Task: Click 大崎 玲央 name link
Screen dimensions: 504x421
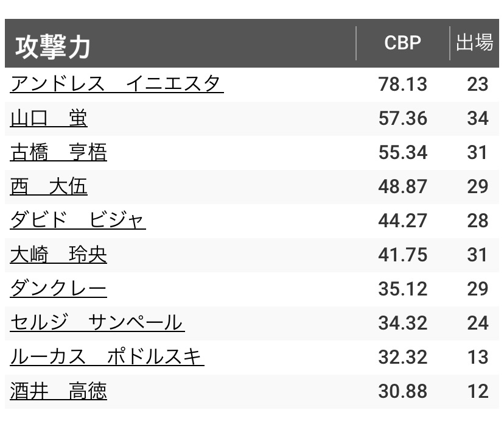Action: [x=58, y=255]
